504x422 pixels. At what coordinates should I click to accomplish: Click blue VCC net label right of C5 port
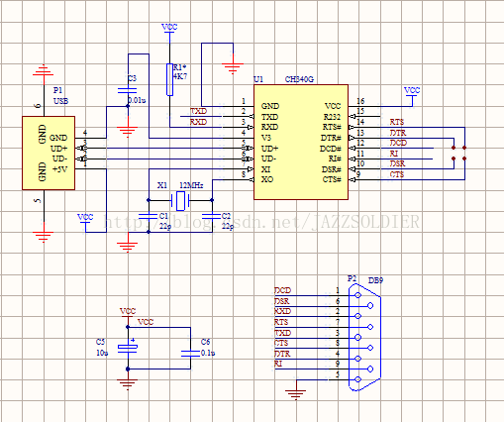146,322
